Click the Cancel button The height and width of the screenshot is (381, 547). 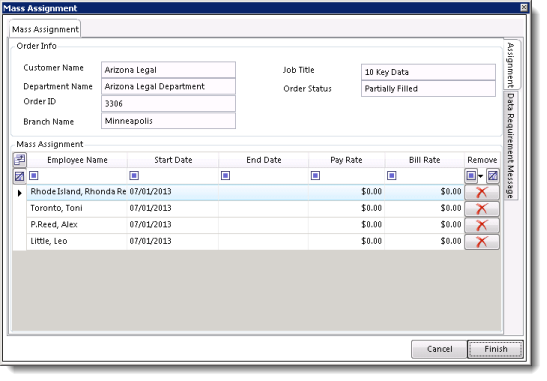tap(439, 349)
